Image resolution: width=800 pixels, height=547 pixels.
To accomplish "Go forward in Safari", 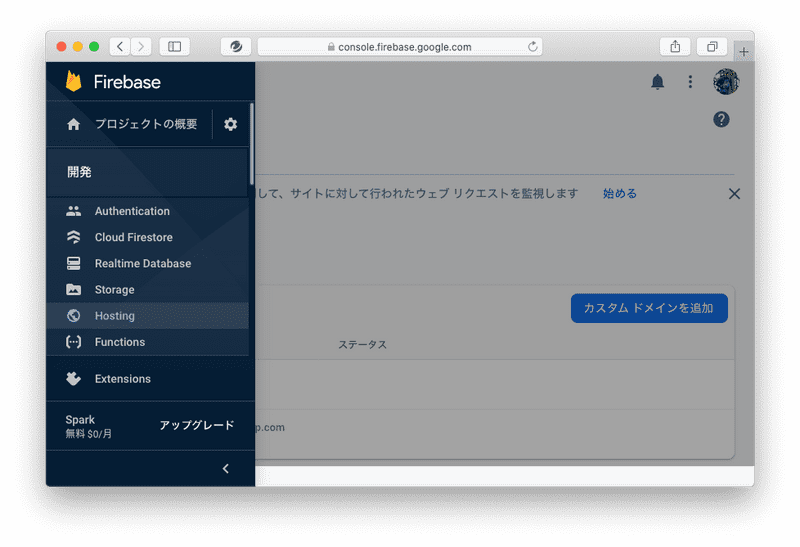I will point(141,47).
